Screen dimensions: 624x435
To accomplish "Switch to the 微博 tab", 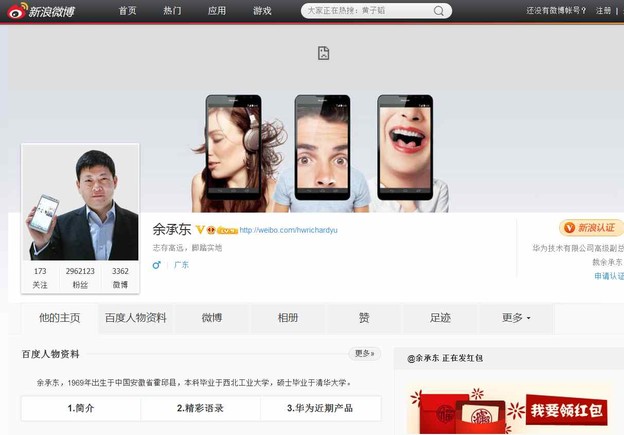I will tap(212, 318).
